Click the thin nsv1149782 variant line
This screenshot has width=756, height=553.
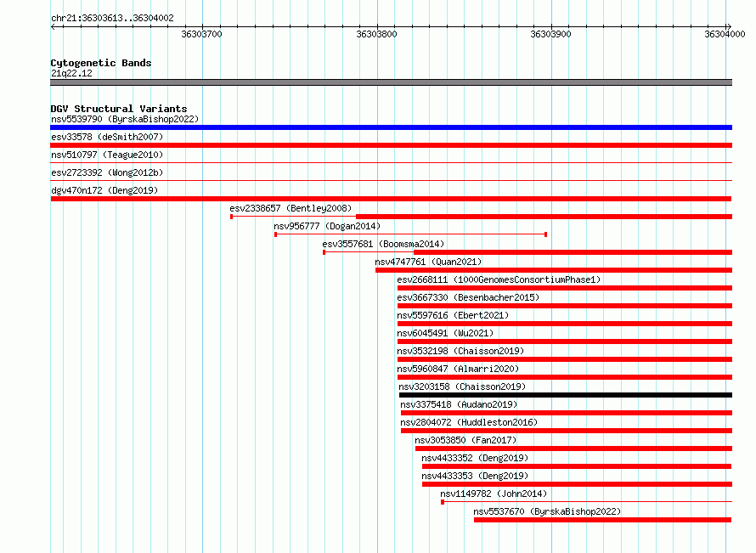(587, 502)
